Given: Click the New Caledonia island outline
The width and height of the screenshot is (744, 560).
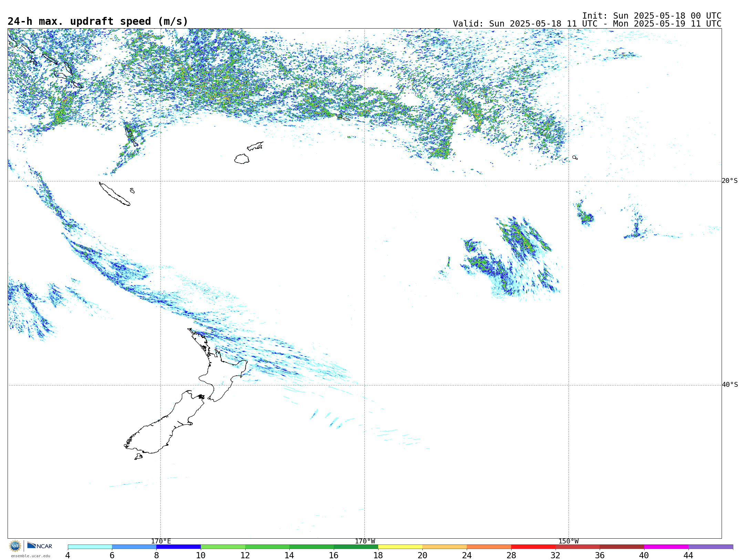Looking at the screenshot, I should click(114, 194).
